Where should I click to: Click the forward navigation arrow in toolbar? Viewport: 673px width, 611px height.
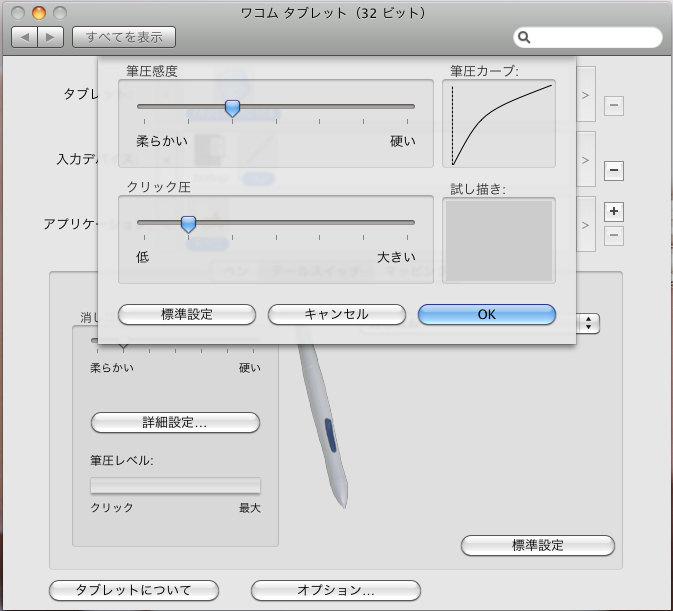click(51, 37)
